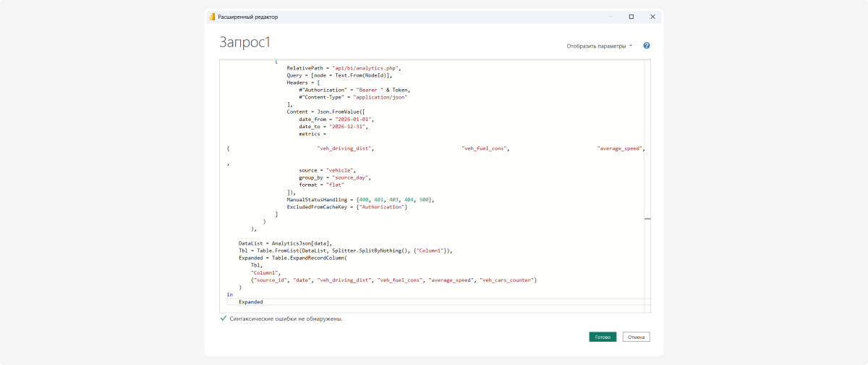Click the window title 'Расширенный редактор'
Viewport: 868px width, 365px height.
pos(248,17)
